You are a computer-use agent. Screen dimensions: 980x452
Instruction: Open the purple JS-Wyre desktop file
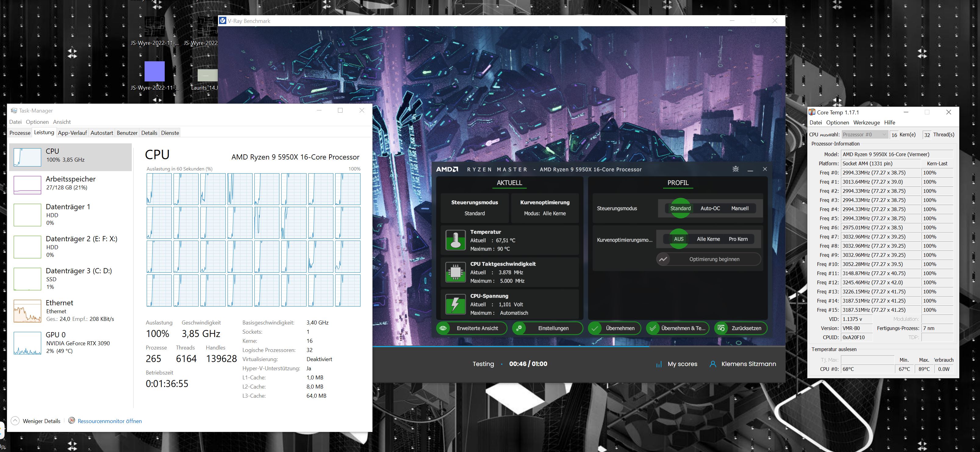[x=154, y=72]
